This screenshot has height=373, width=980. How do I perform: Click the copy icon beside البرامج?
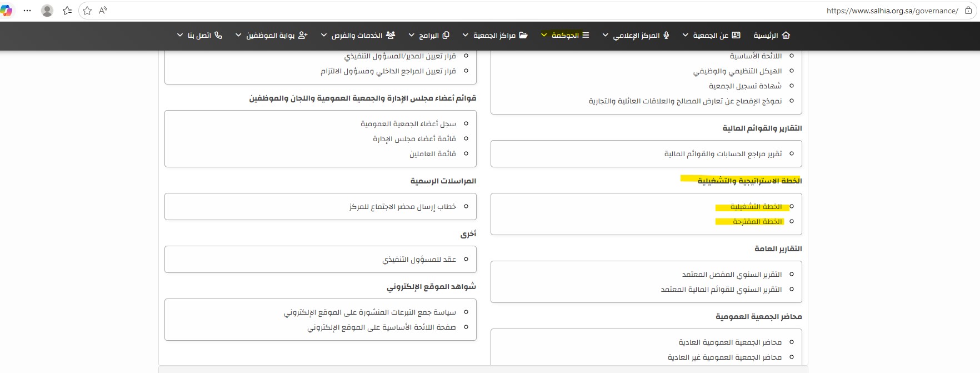point(446,35)
